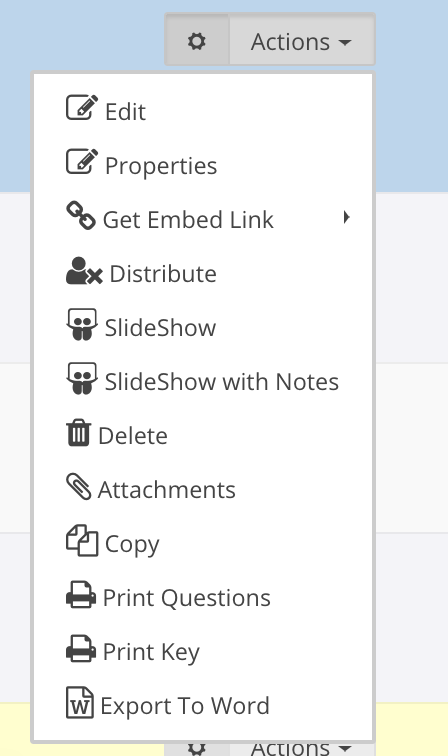Open the partially visible bottom Actions dropdown
The image size is (448, 756).
301,749
